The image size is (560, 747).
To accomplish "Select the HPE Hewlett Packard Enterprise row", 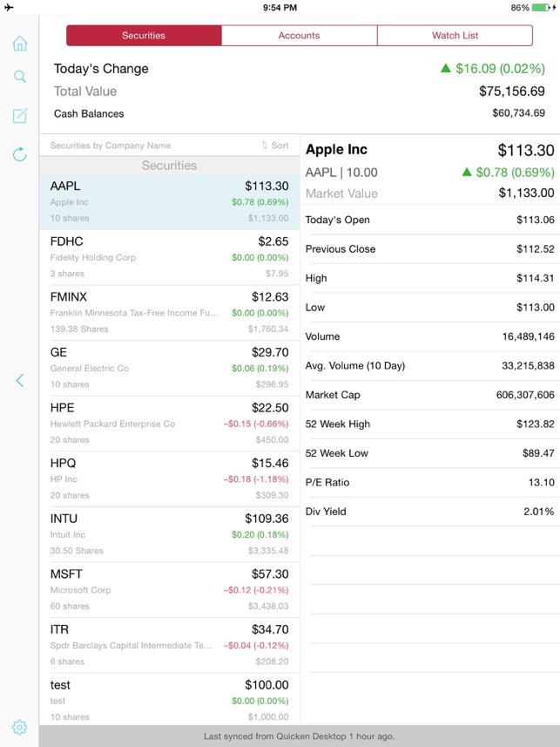I will [x=169, y=424].
